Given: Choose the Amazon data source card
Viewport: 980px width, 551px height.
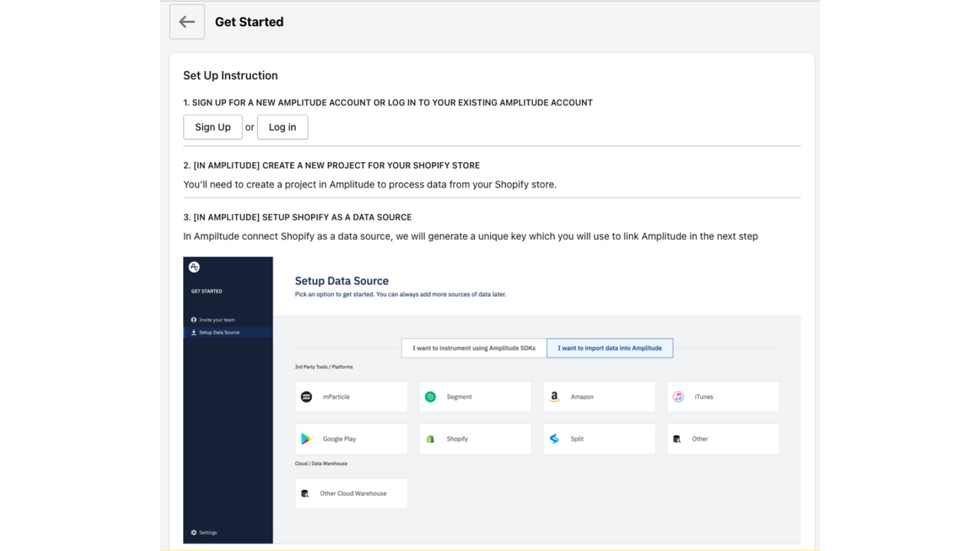Looking at the screenshot, I should (599, 397).
